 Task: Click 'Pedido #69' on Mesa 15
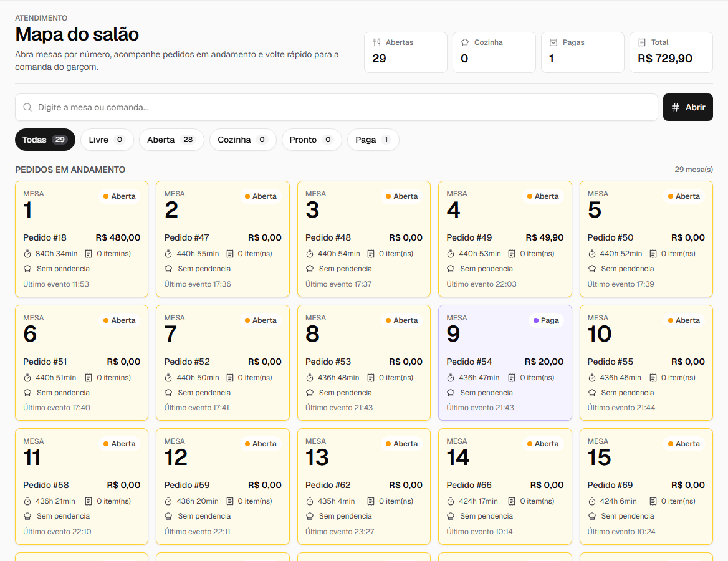(x=610, y=486)
